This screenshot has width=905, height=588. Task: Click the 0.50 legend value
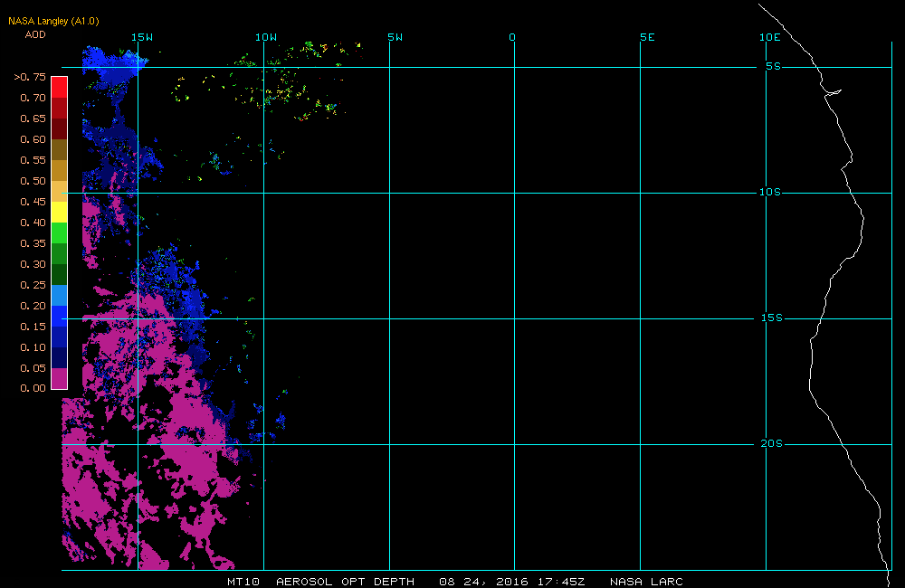[x=33, y=181]
